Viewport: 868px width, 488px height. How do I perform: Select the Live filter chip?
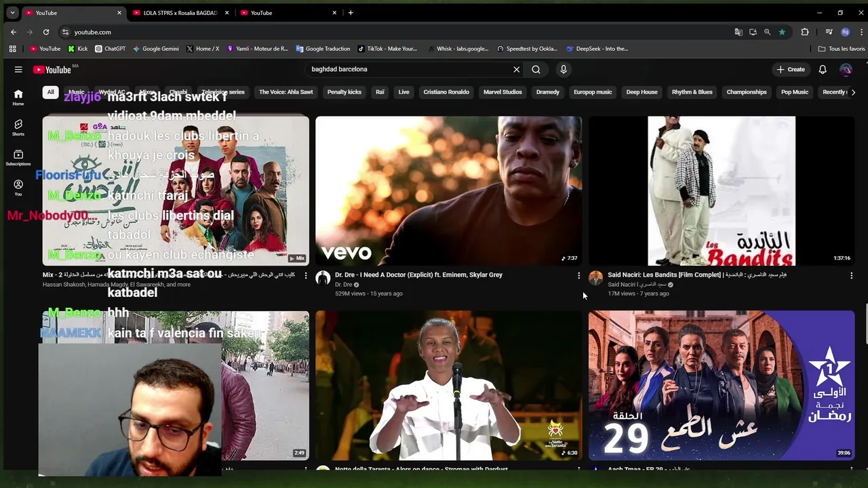click(x=404, y=92)
